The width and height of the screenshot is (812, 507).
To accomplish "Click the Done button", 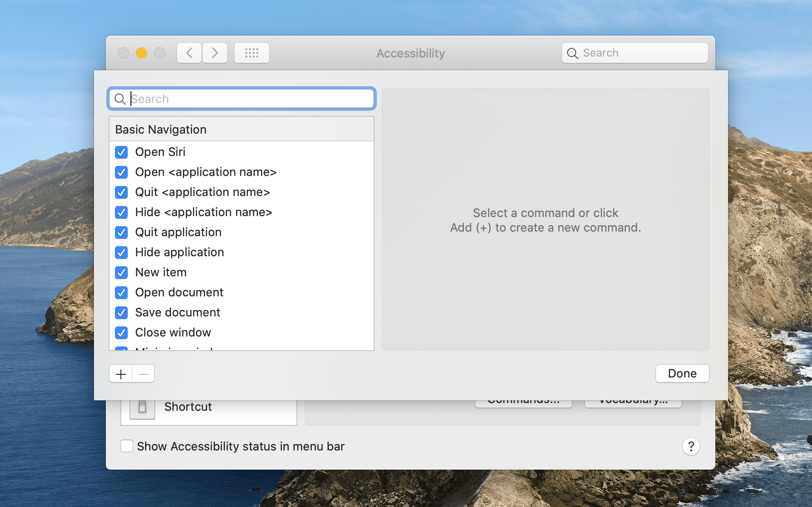I will point(682,373).
